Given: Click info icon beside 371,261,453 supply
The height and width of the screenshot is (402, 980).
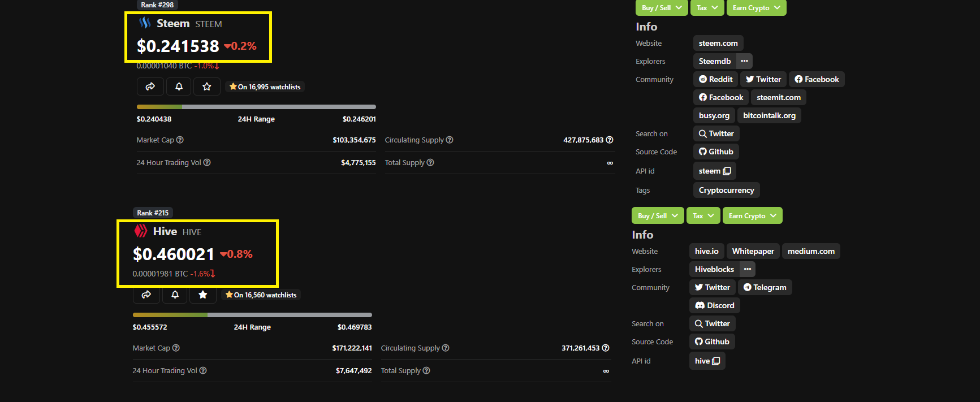Looking at the screenshot, I should point(606,348).
